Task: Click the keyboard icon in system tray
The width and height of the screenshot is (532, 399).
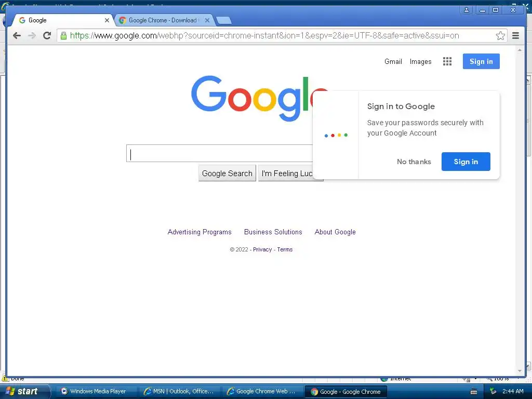Action: point(474,392)
